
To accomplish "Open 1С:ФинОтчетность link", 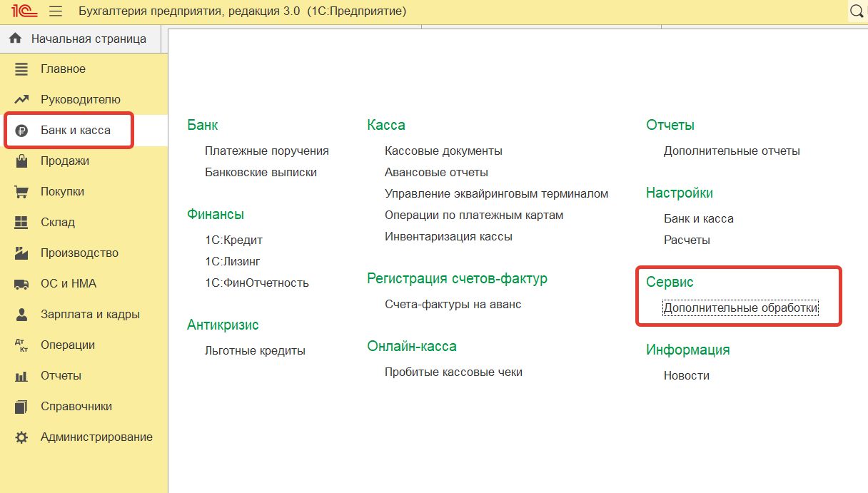I will [257, 283].
